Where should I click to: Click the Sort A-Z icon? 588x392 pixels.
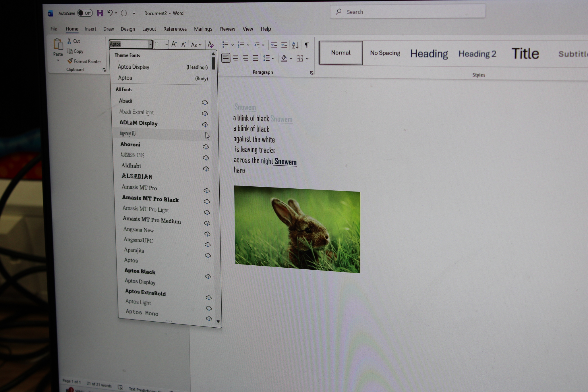pos(295,45)
